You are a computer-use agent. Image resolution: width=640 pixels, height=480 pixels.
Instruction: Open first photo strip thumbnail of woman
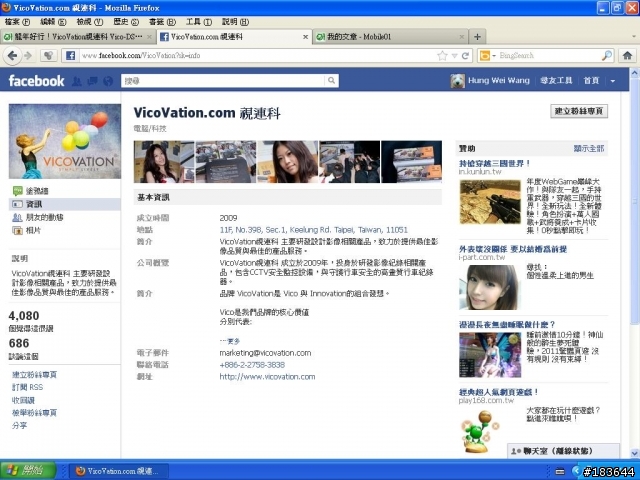coord(164,162)
